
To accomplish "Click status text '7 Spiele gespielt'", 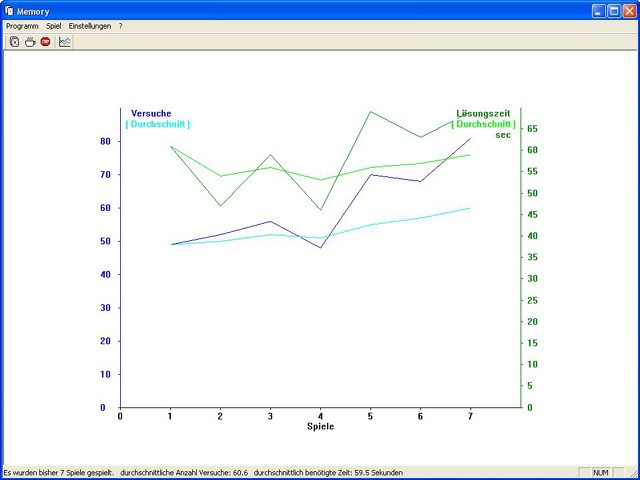I will [86, 473].
